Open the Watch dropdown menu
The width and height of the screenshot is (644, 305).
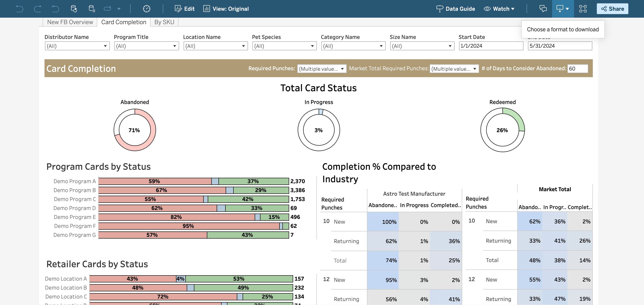(x=499, y=9)
